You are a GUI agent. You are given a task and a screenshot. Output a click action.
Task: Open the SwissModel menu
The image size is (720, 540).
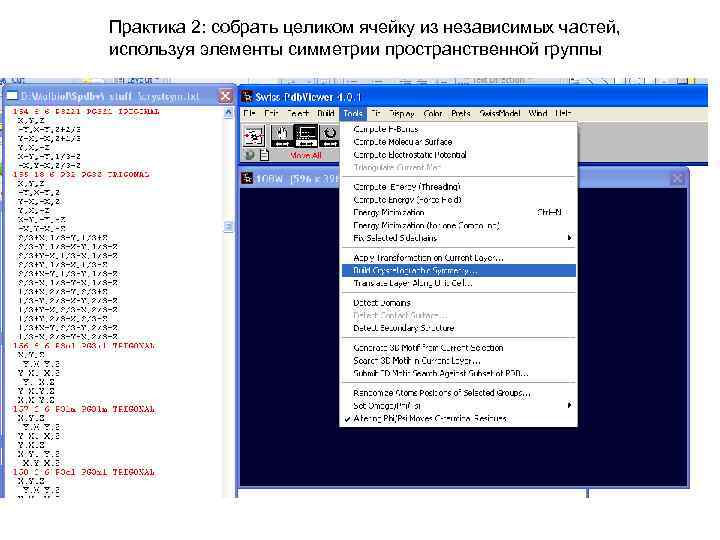tap(500, 113)
